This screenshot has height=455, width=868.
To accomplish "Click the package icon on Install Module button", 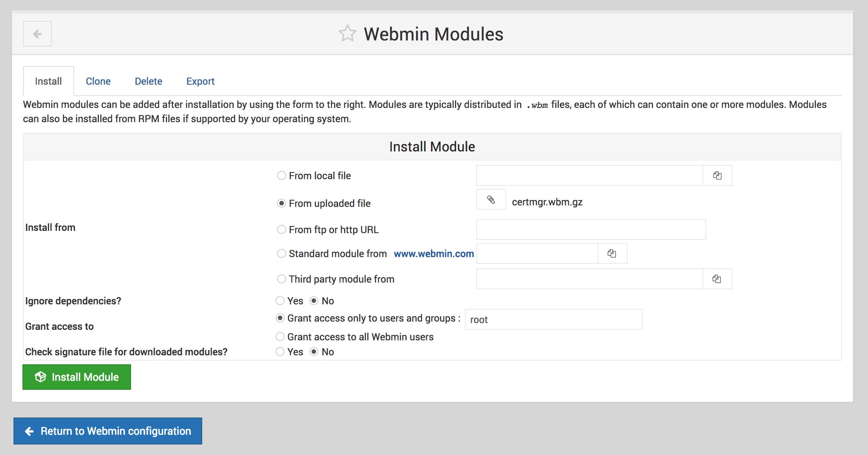I will click(41, 377).
